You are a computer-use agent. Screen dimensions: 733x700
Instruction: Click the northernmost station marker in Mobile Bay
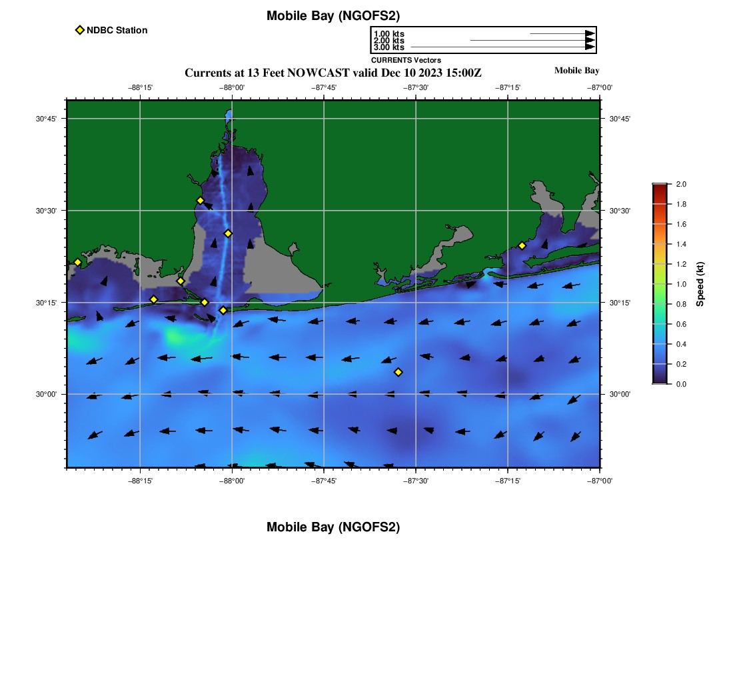coord(200,201)
